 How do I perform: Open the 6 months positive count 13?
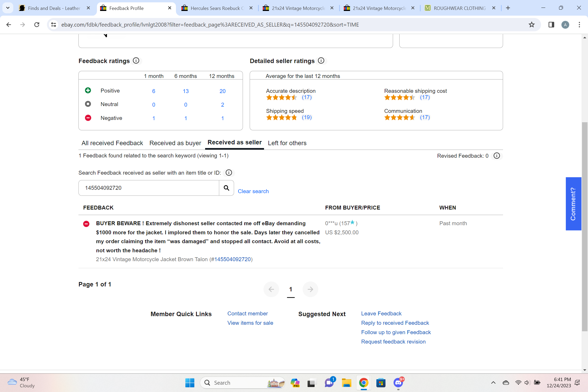pyautogui.click(x=186, y=91)
